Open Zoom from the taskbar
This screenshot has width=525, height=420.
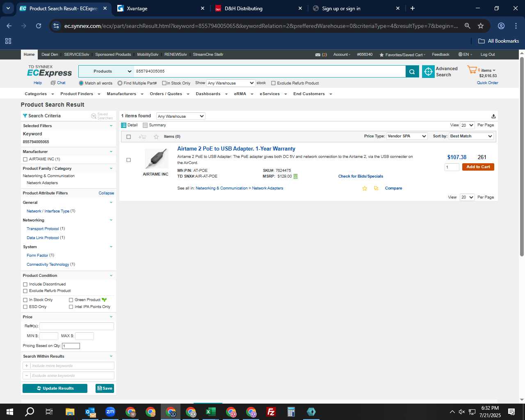point(110,412)
